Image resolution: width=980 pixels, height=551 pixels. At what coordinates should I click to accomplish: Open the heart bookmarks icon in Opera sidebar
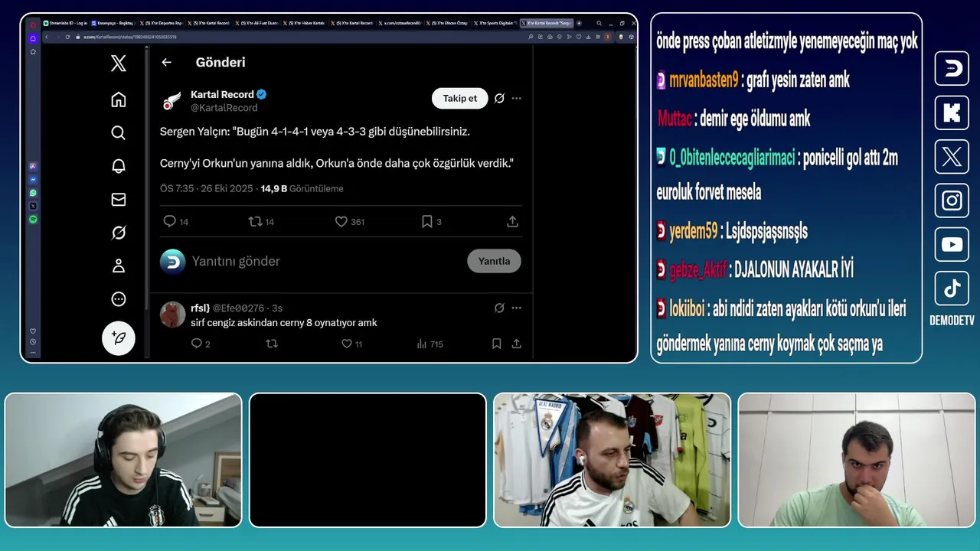click(x=33, y=331)
